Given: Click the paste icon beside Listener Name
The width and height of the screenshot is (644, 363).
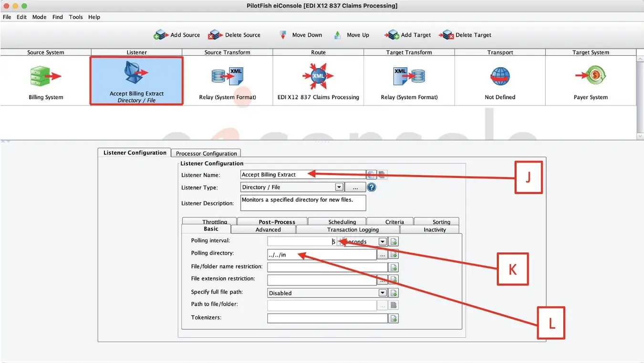Looking at the screenshot, I should tap(382, 175).
